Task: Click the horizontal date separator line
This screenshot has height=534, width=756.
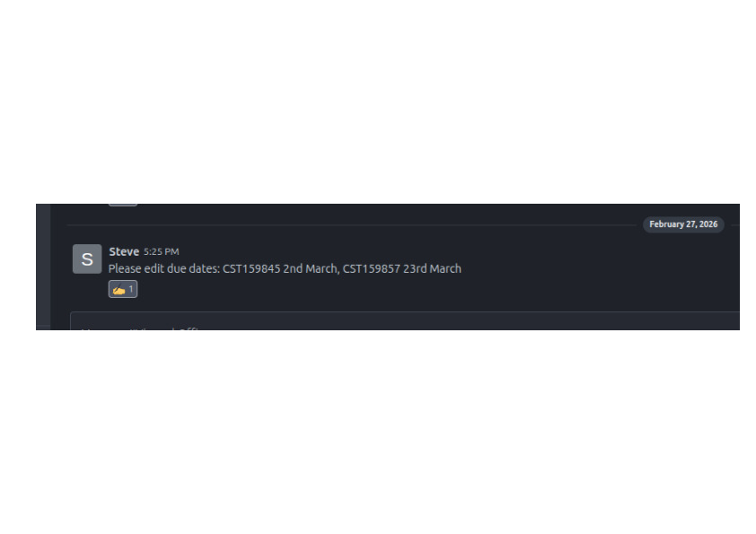Action: click(352, 224)
